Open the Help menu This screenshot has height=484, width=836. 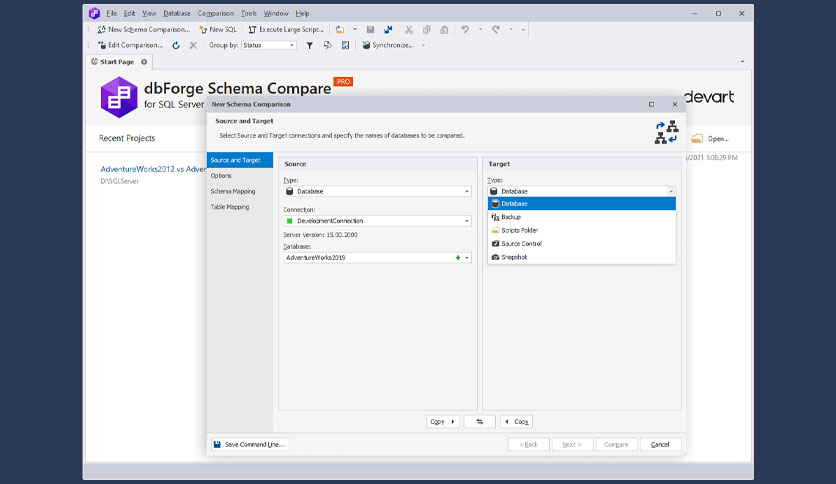click(302, 13)
